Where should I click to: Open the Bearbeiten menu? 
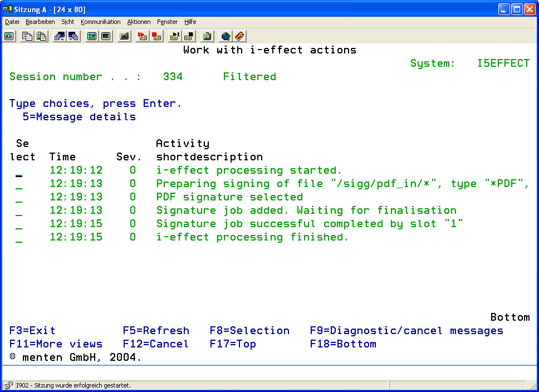pyautogui.click(x=40, y=22)
